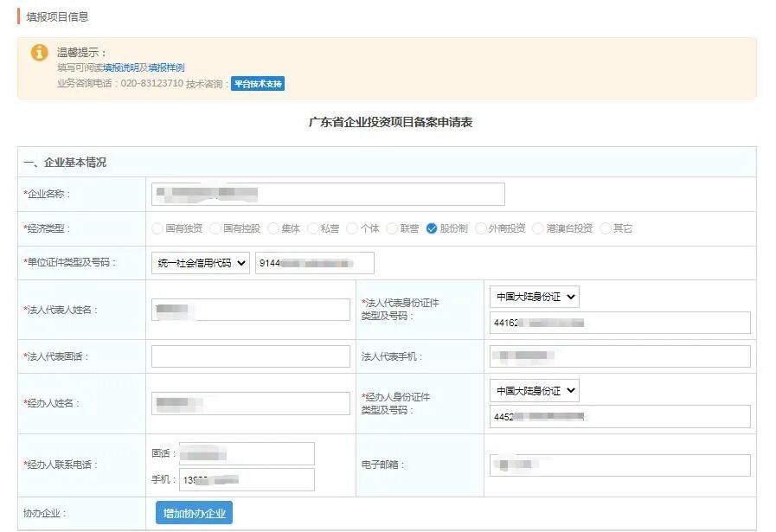Select the 港澳台投资 radio option
Screen dimensions: 776x532
coord(538,228)
